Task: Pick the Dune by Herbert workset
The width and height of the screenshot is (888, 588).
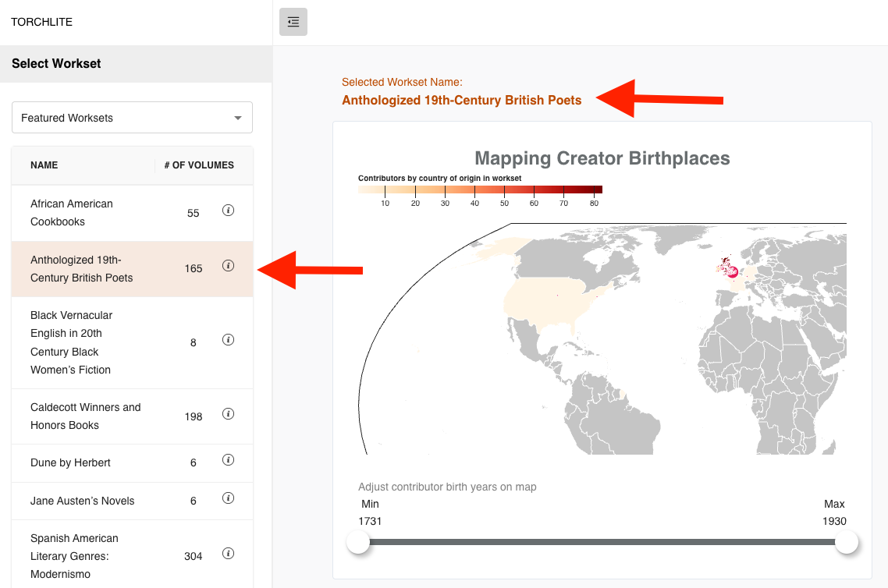Action: [x=132, y=463]
